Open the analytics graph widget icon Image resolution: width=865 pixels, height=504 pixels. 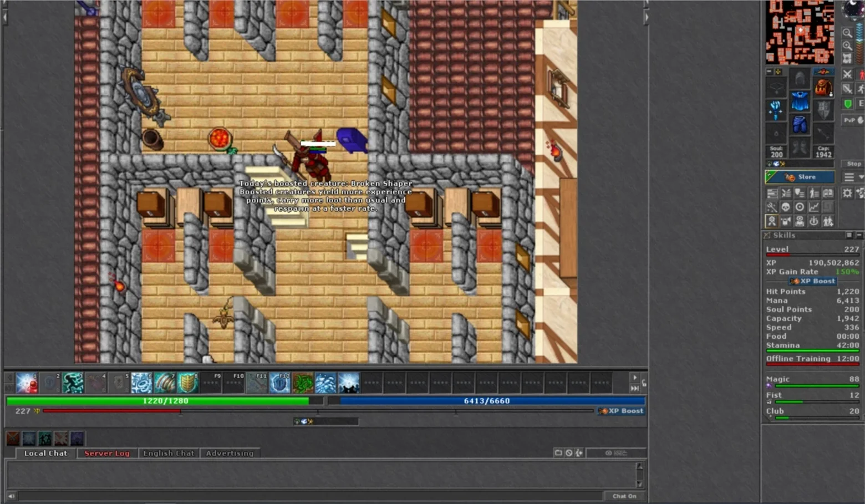tap(813, 207)
